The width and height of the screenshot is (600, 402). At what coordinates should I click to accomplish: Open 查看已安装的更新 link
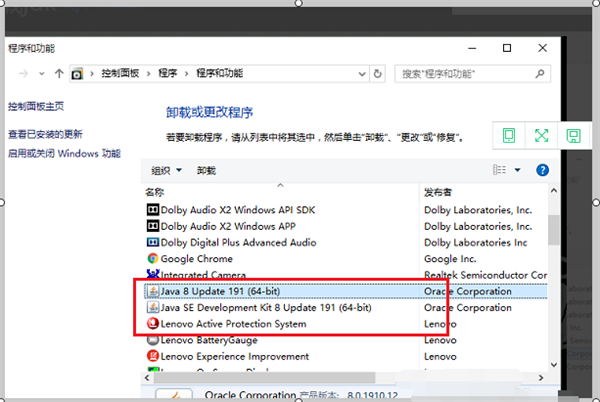[45, 134]
